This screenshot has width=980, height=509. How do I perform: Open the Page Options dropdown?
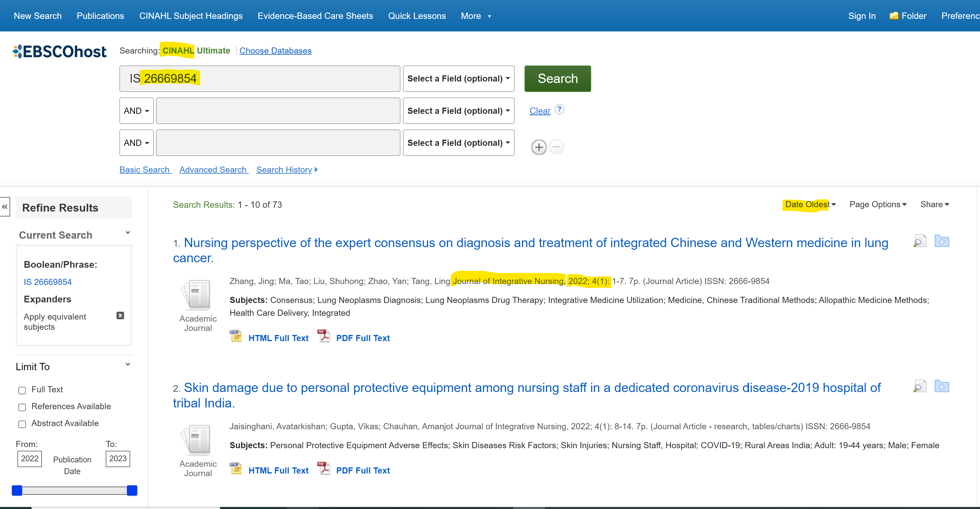tap(878, 205)
